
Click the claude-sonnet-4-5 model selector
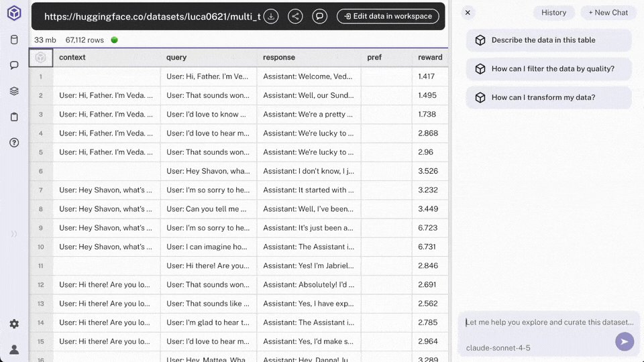(x=498, y=348)
